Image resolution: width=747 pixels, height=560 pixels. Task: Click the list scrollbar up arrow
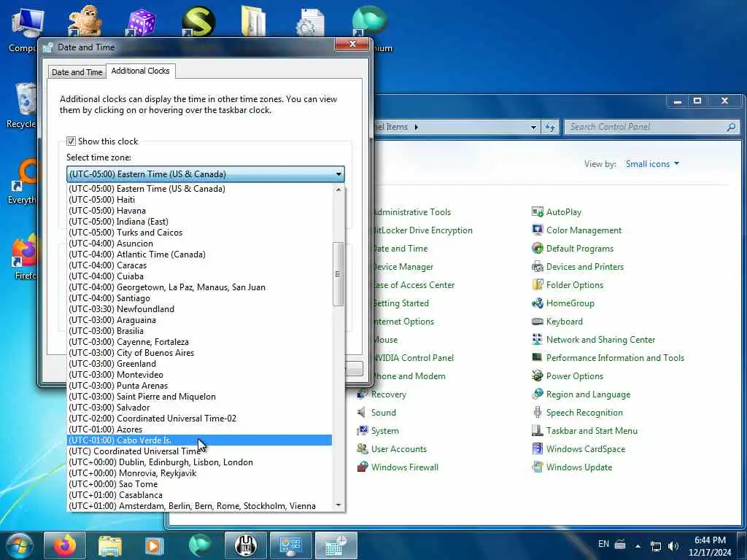pos(338,190)
